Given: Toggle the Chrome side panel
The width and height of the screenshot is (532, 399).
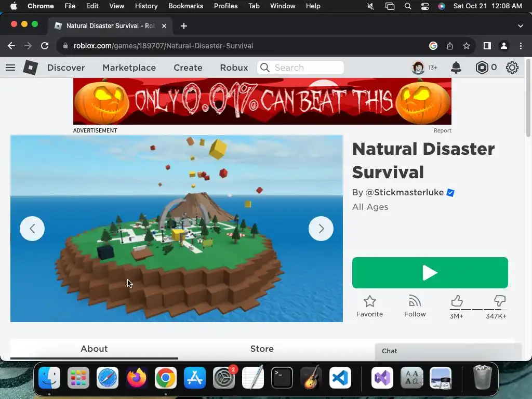Looking at the screenshot, I should pyautogui.click(x=487, y=46).
